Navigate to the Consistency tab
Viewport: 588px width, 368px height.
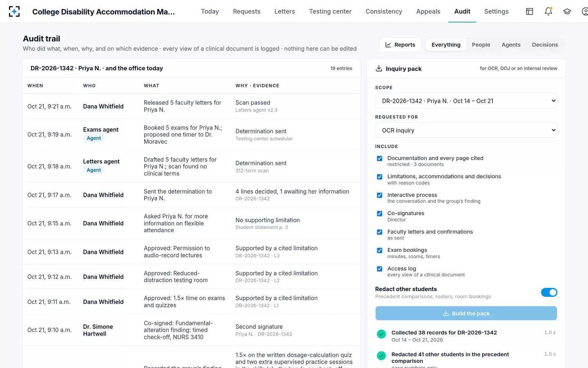pyautogui.click(x=384, y=11)
